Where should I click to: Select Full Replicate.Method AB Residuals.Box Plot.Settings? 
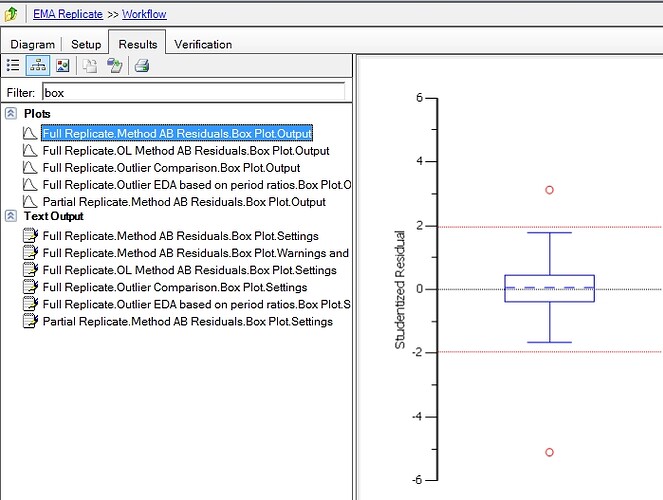(181, 236)
